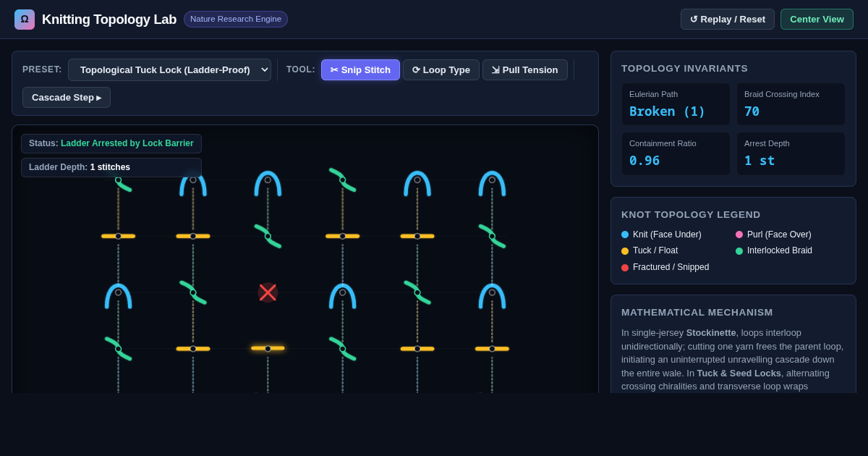Click the green braid stitch in second row, third column
Viewport: 868px width, 456px height.
click(268, 236)
